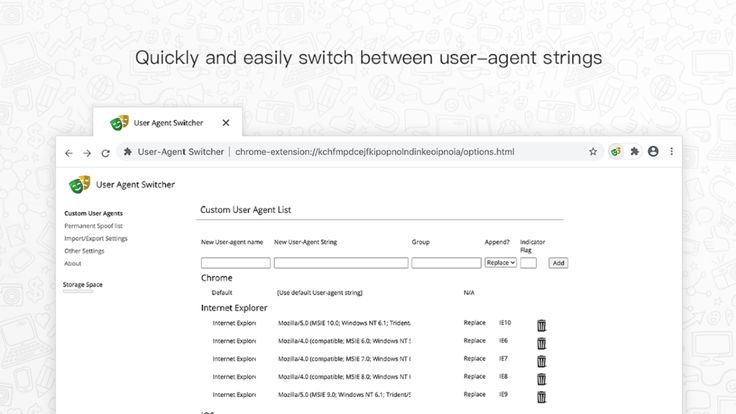The image size is (736, 414).
Task: Focus the New User-agent name field
Action: coord(236,263)
